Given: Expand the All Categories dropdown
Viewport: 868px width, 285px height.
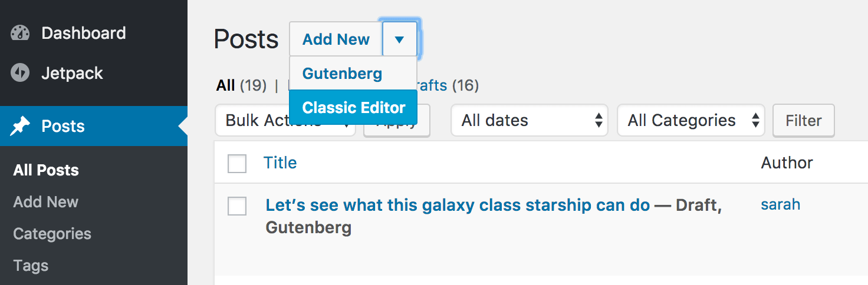Looking at the screenshot, I should 691,121.
